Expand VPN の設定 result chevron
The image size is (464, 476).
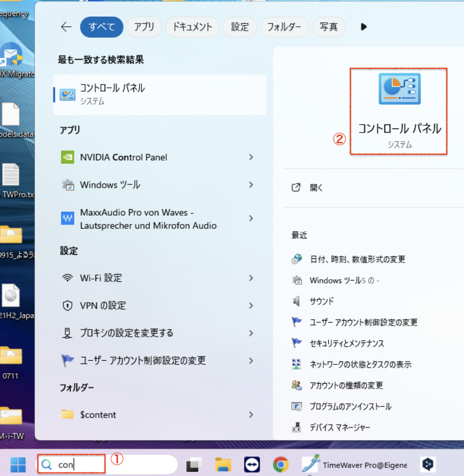pos(251,306)
